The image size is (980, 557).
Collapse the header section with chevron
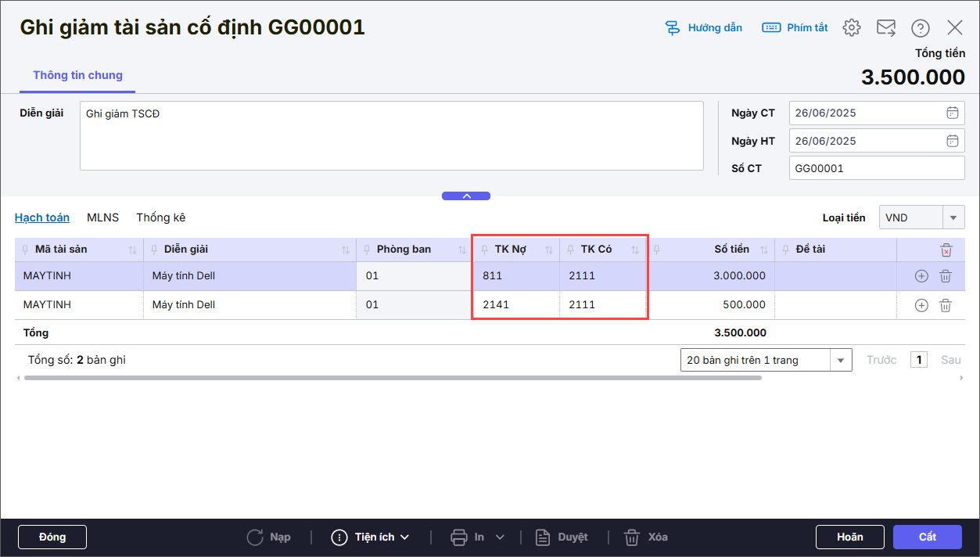point(466,196)
